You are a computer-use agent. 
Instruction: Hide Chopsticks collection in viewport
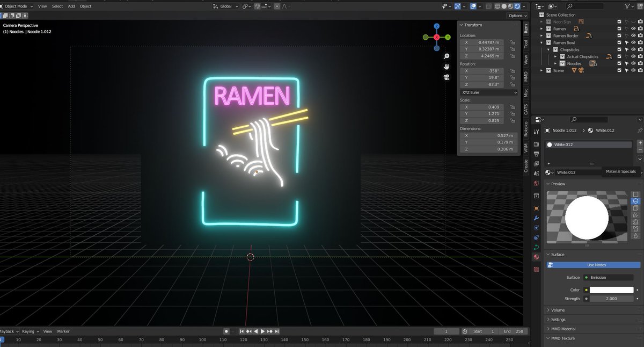633,49
